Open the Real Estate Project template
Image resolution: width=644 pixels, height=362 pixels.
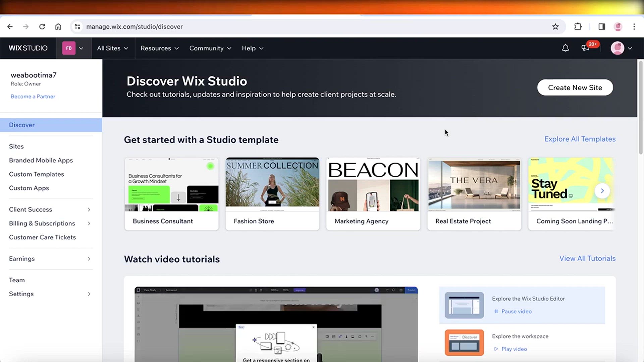(x=474, y=194)
